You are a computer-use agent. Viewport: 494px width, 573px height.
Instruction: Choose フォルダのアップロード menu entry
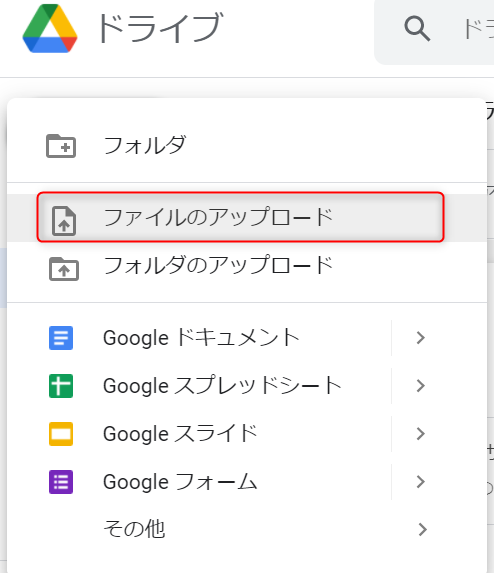pyautogui.click(x=247, y=266)
